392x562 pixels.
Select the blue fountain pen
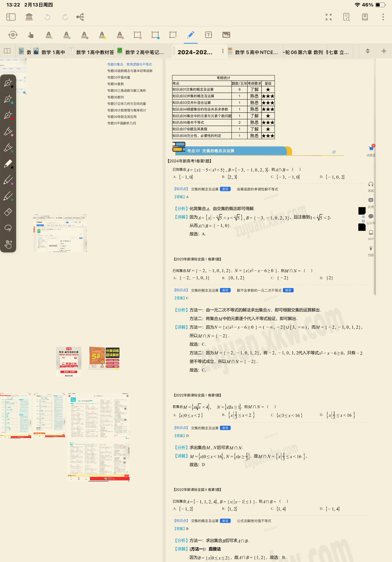click(8, 99)
